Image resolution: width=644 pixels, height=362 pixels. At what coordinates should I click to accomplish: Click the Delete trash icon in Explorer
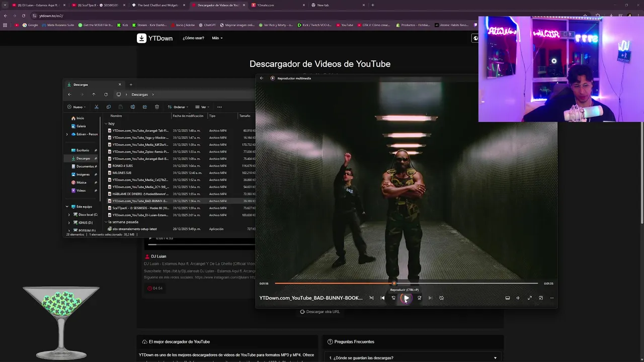(x=157, y=107)
